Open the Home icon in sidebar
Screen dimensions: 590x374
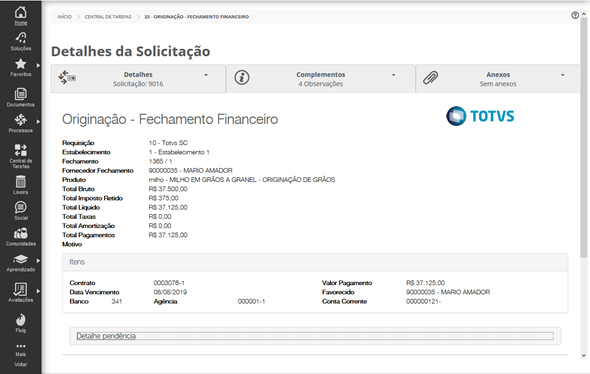click(x=21, y=12)
